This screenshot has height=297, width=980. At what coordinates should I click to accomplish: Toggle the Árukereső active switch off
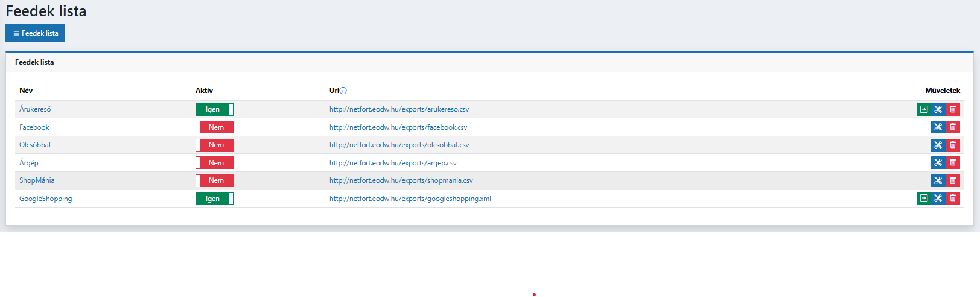[214, 109]
